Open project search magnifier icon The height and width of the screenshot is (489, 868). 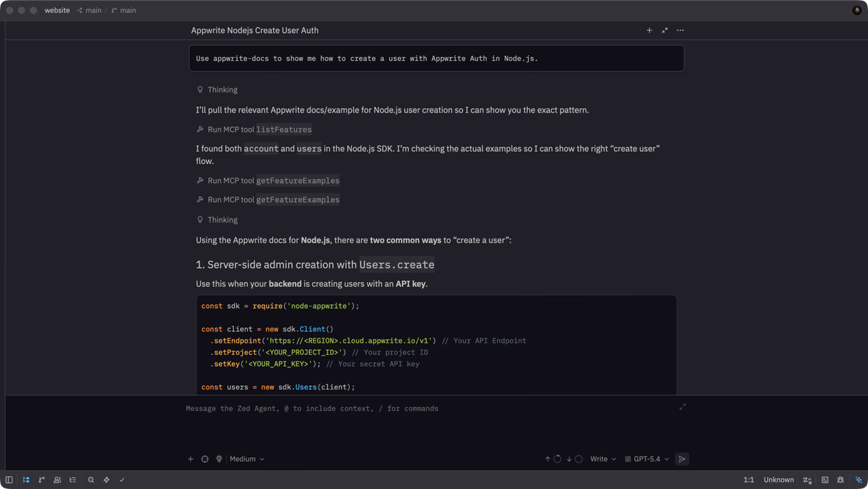[x=91, y=480]
